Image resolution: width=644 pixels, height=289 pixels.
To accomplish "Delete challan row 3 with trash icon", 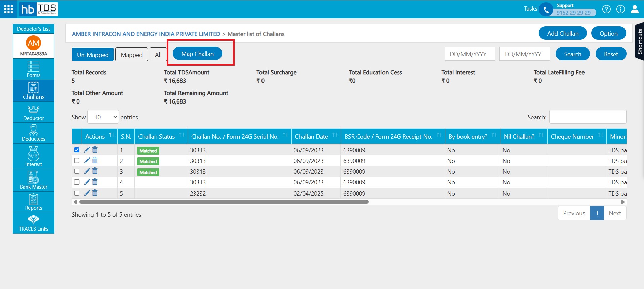I will [95, 171].
